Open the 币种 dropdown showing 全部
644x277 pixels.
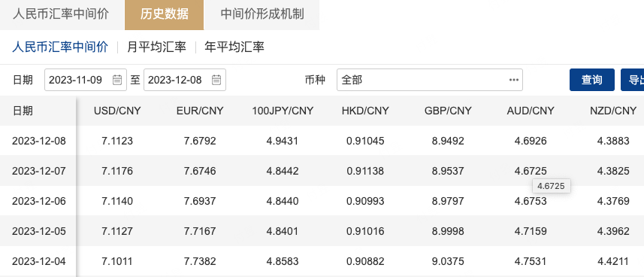point(430,80)
